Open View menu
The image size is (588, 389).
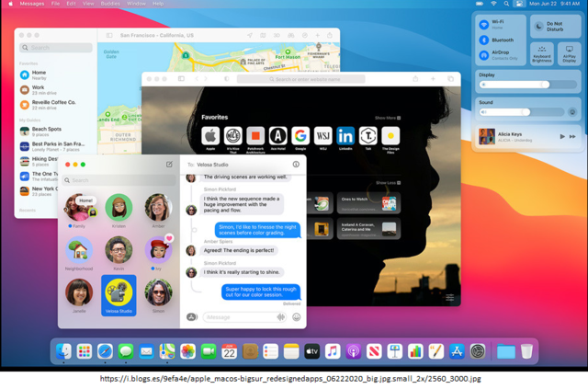click(x=88, y=4)
